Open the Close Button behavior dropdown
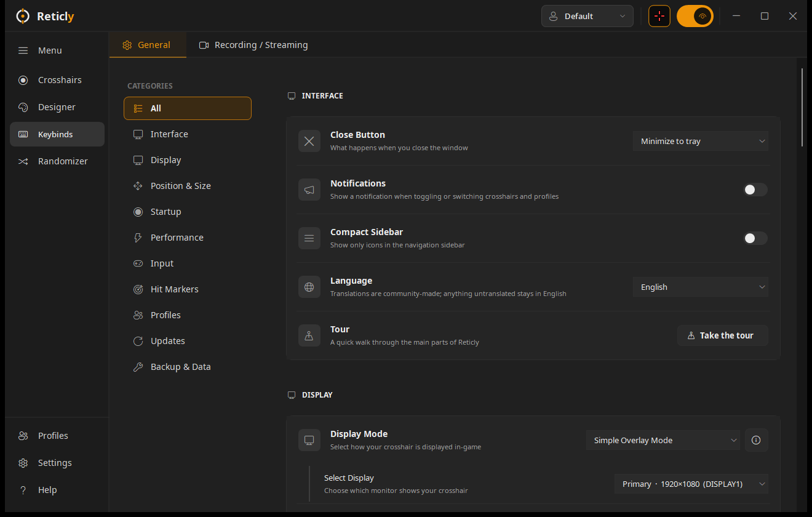Viewport: 812px width, 517px height. [701, 141]
